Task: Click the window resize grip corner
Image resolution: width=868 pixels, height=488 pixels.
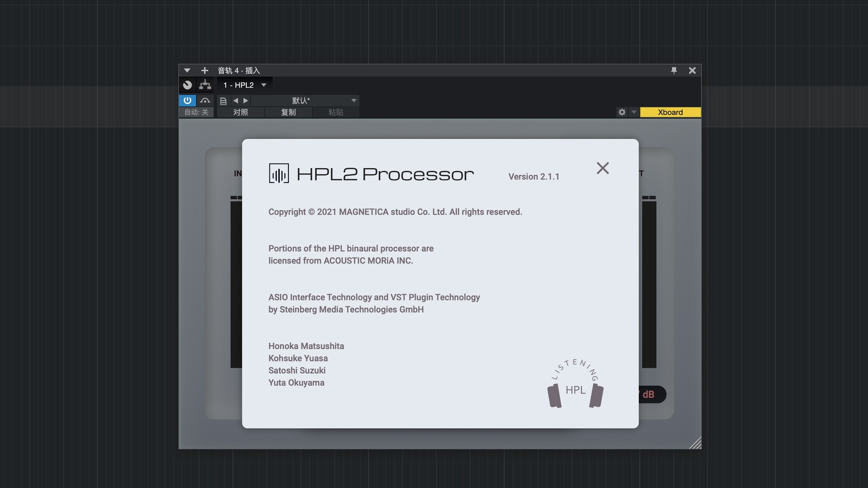Action: point(696,443)
